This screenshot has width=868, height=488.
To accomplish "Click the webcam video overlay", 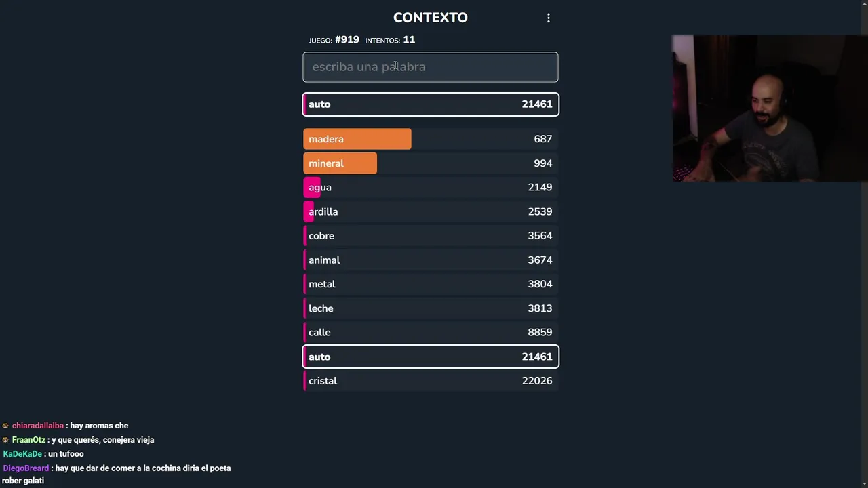I will point(769,108).
